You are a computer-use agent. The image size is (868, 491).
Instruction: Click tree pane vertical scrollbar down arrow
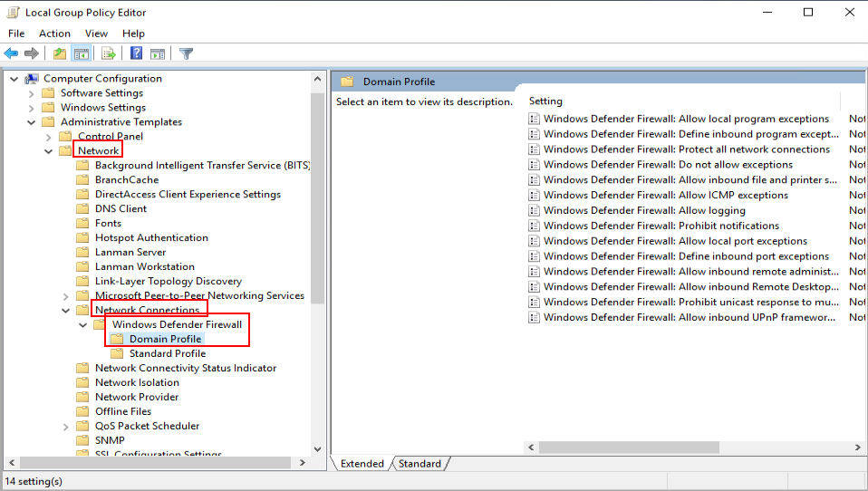coord(318,448)
